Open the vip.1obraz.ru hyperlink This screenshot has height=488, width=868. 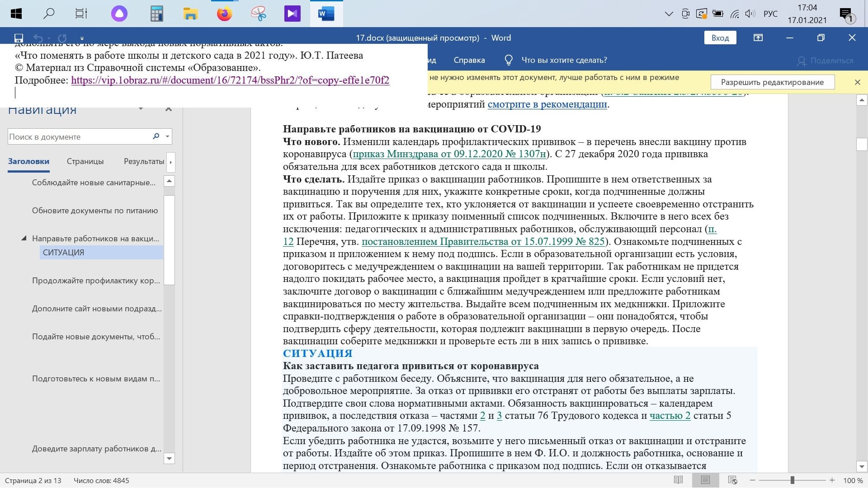230,80
